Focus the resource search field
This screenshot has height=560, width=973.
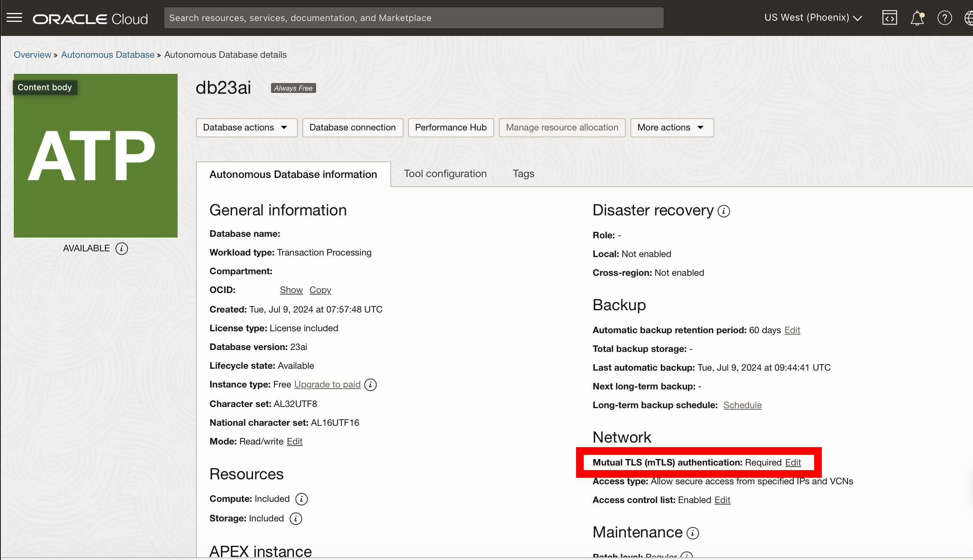(x=414, y=18)
